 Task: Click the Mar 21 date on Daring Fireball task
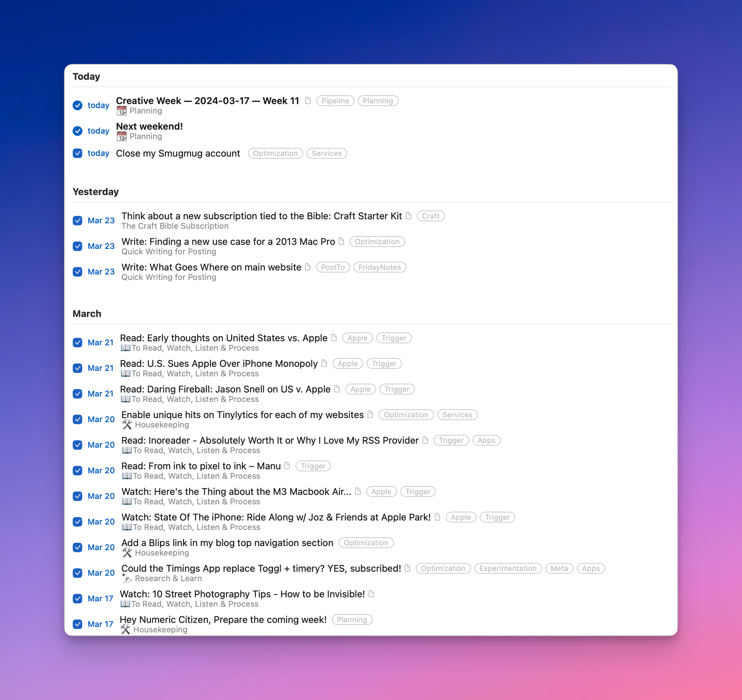pyautogui.click(x=100, y=394)
